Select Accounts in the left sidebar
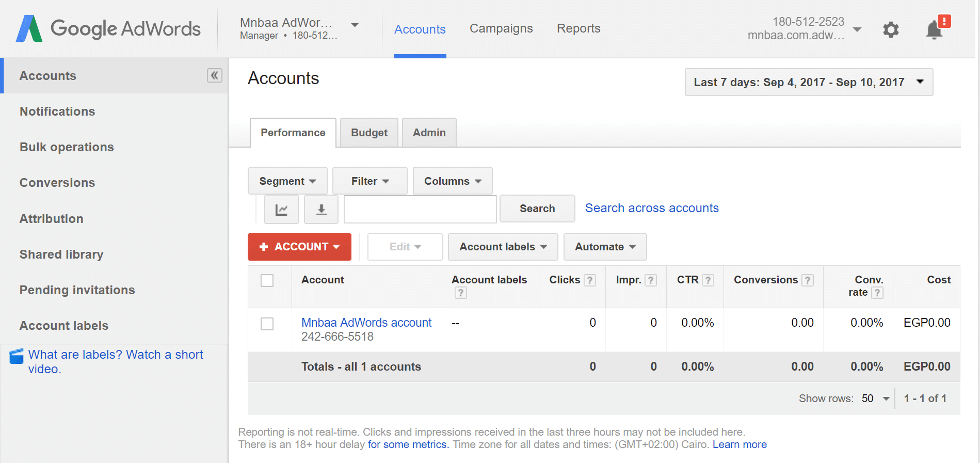Screen dimensions: 980x463 click(x=47, y=76)
